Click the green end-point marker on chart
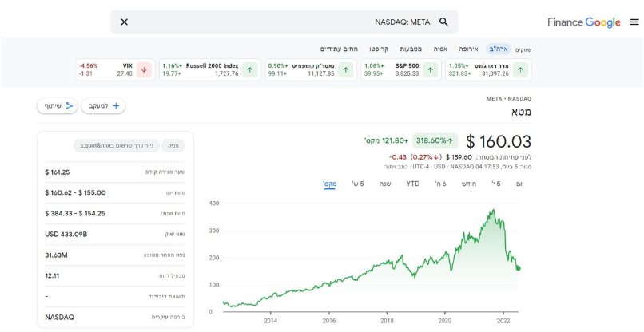The height and width of the screenshot is (332, 644). tap(518, 267)
